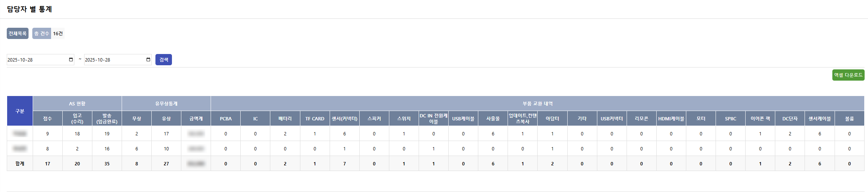
Task: Select the AS 현황 group header
Action: point(77,103)
